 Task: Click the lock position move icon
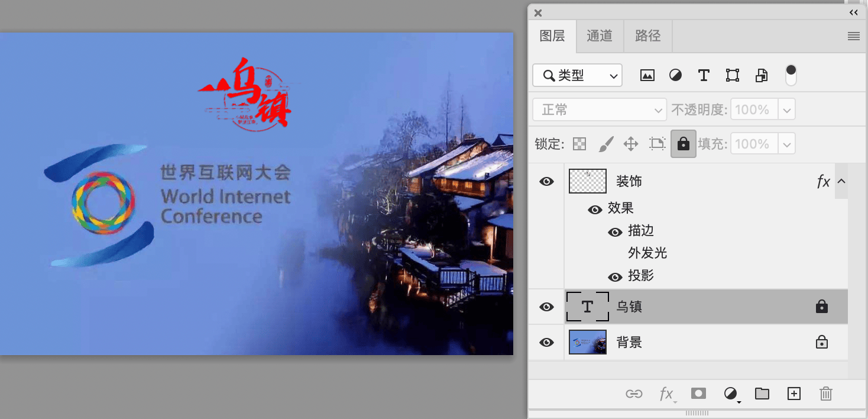631,144
